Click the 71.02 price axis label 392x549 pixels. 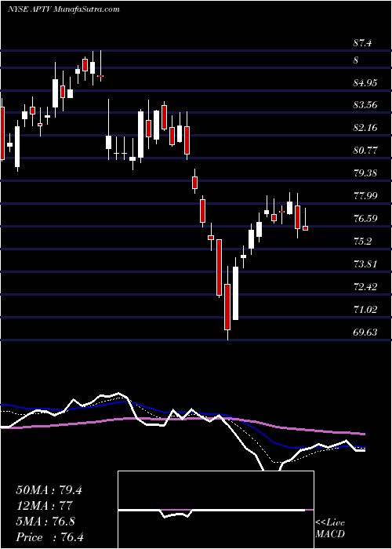click(x=365, y=310)
